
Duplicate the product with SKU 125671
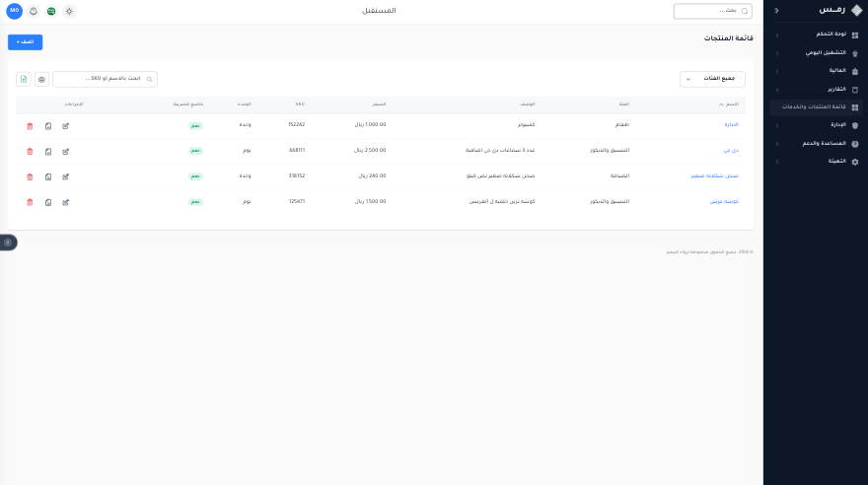coord(48,202)
